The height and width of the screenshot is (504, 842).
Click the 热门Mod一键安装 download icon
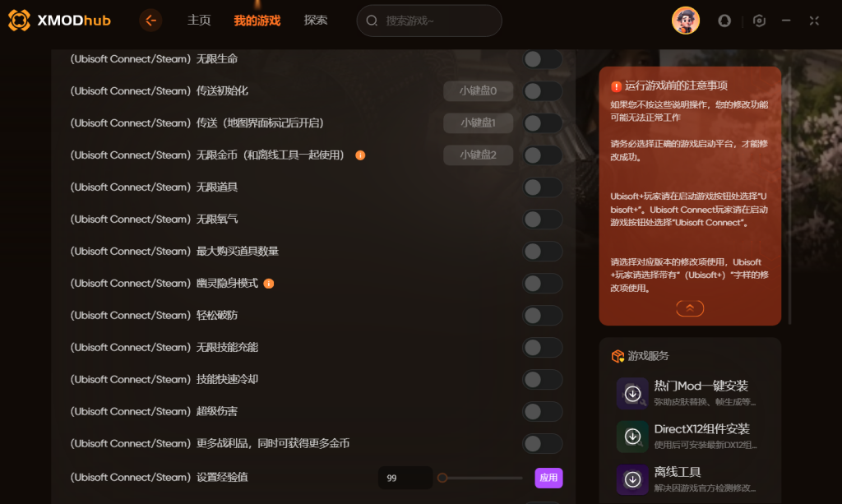632,394
